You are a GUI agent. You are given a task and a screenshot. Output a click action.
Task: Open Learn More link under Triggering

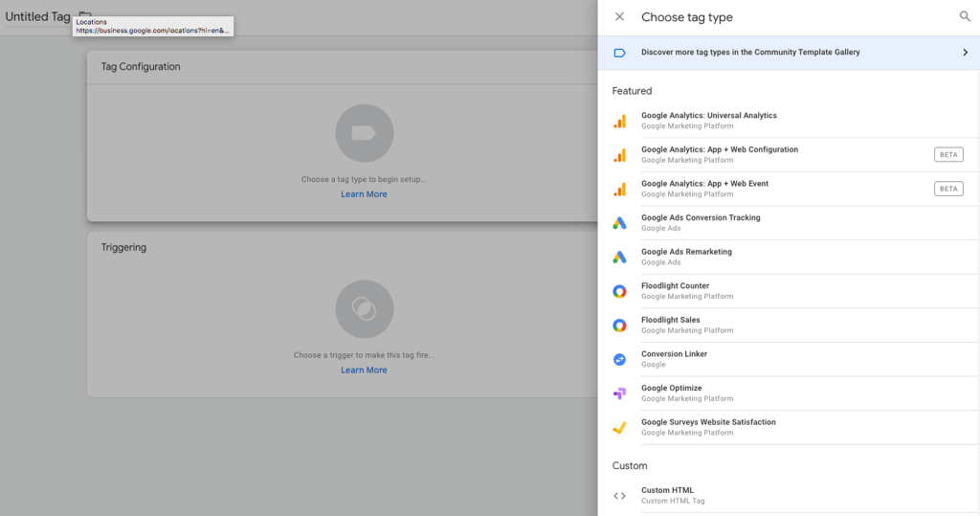364,370
